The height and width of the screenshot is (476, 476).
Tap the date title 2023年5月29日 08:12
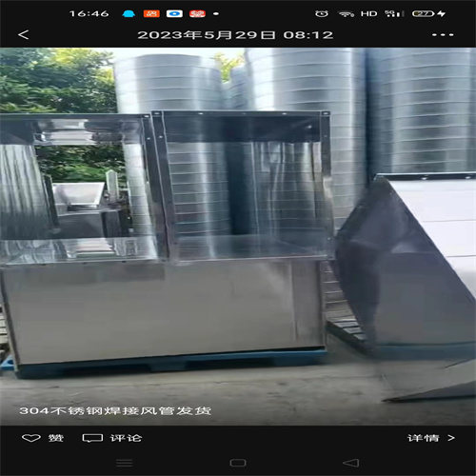[x=235, y=34]
